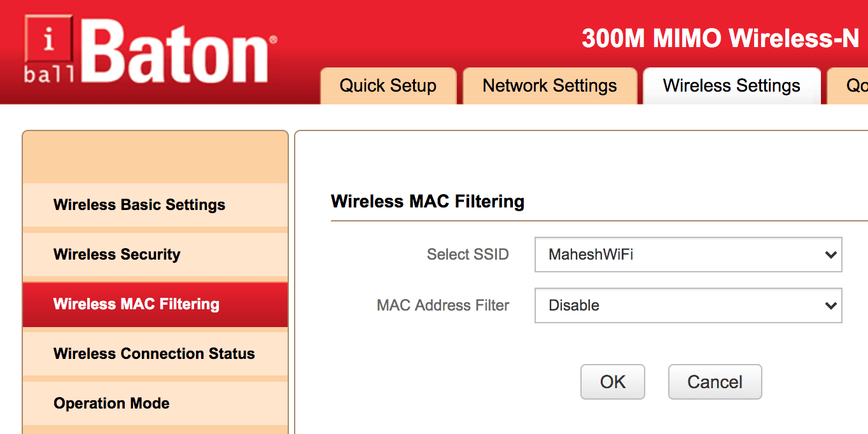Select the Wireless Settings tab
868x434 pixels.
coord(731,86)
